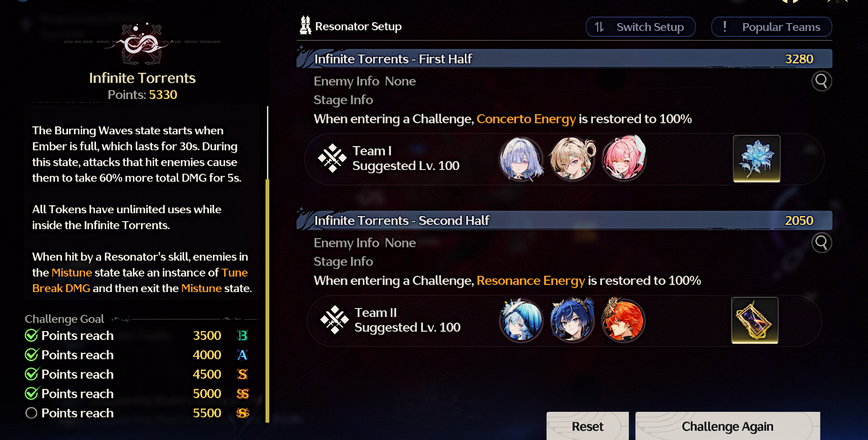Select the golden card token for Team II
This screenshot has width=868, height=440.
[755, 320]
